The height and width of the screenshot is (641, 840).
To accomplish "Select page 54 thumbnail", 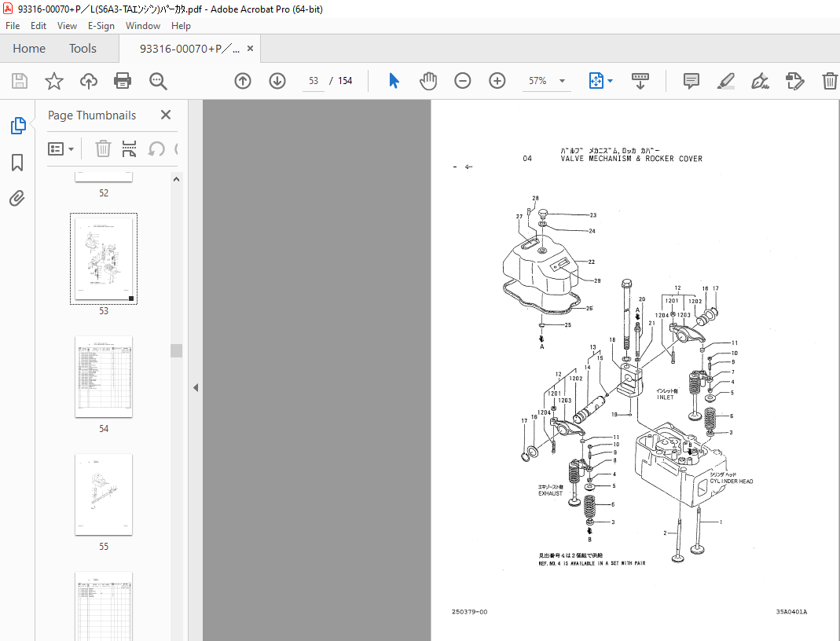I will (x=104, y=376).
